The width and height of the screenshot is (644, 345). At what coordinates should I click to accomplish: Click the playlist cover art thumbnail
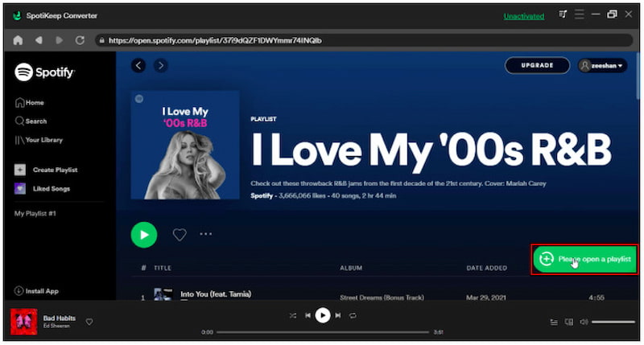click(x=185, y=146)
